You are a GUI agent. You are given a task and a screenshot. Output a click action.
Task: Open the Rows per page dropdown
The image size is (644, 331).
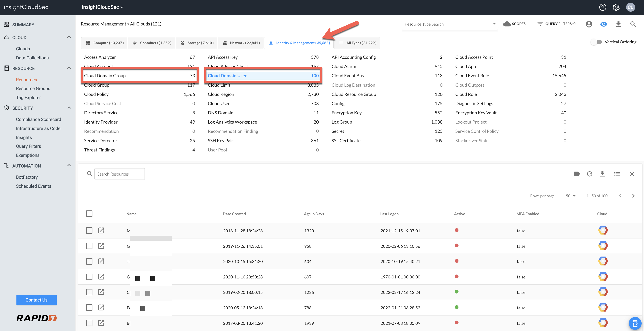pyautogui.click(x=571, y=196)
